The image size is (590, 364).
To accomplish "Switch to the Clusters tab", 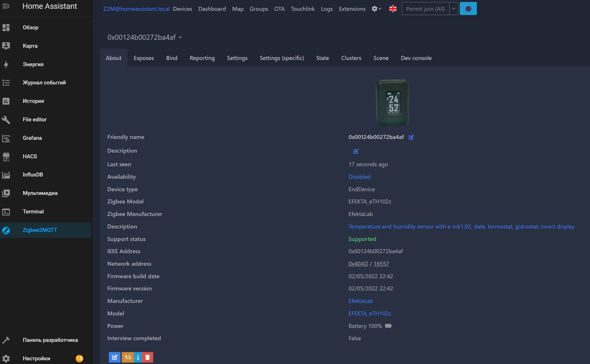I will pos(351,58).
